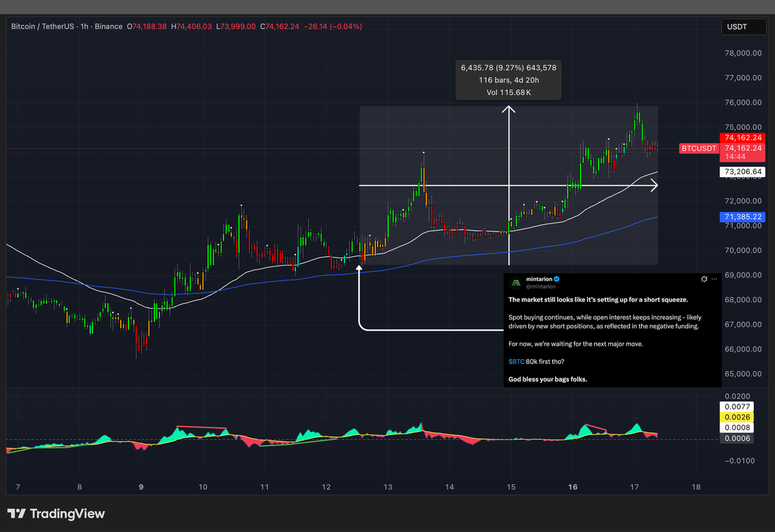Screen dimensions: 775x532
Task: Open the Grok icon on the mintarion tweet
Action: pyautogui.click(x=705, y=279)
